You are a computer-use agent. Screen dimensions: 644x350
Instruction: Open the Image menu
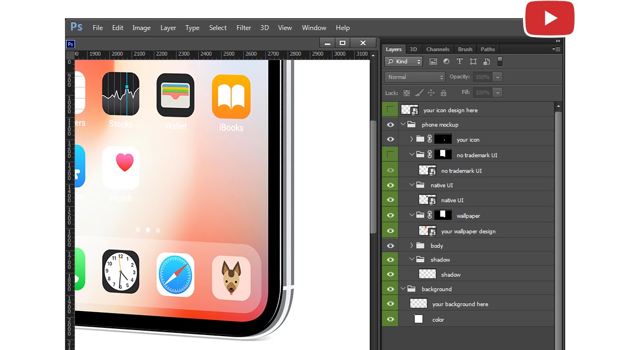pyautogui.click(x=141, y=28)
